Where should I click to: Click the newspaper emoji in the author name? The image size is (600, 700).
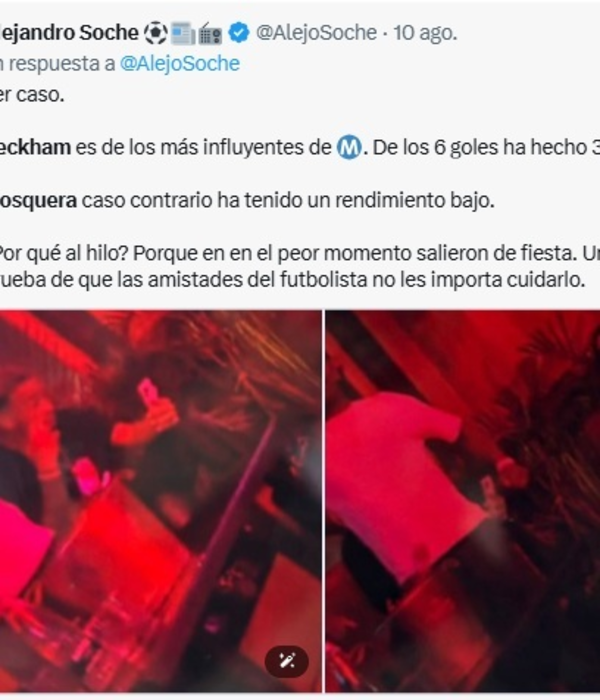(183, 34)
